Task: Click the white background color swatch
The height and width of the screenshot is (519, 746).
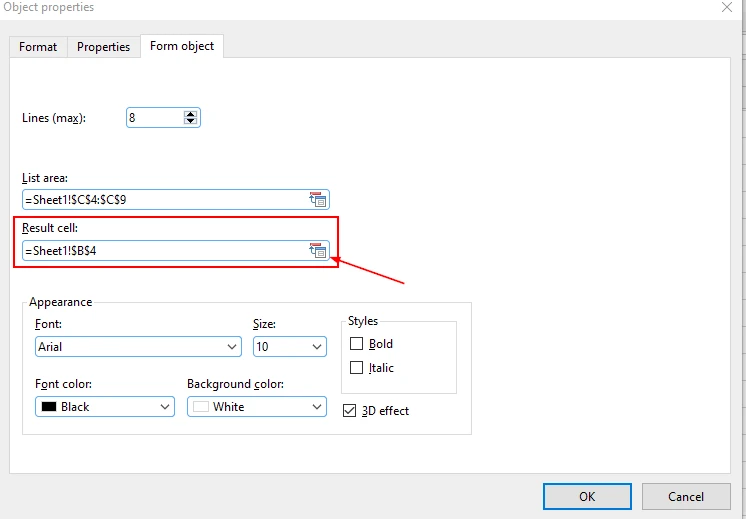Action: [x=200, y=407]
